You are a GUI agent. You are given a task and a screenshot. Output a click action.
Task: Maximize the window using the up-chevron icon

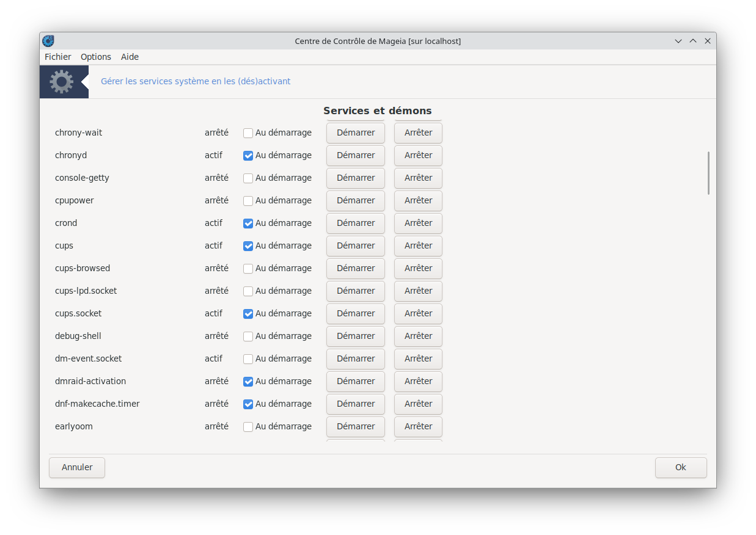coord(693,41)
